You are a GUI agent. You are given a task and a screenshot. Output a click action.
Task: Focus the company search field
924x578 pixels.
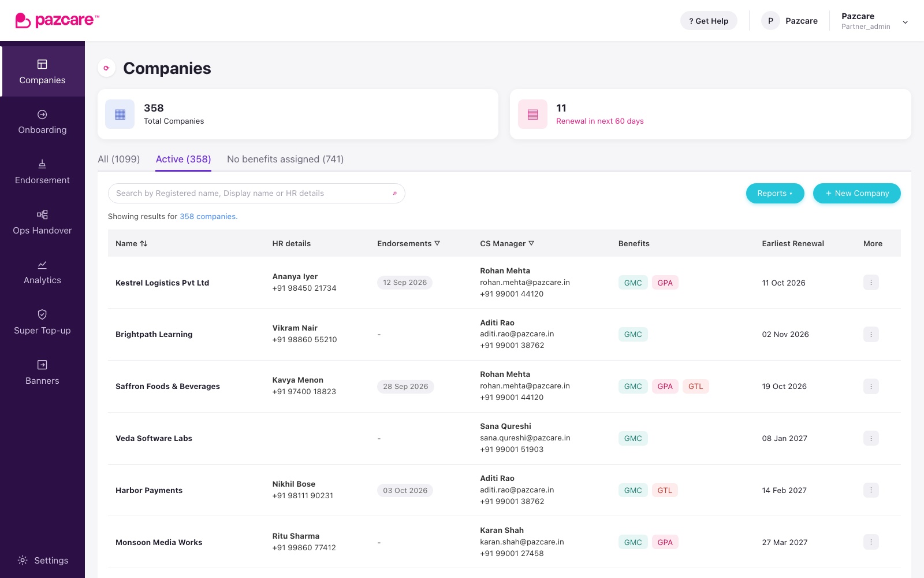256,194
